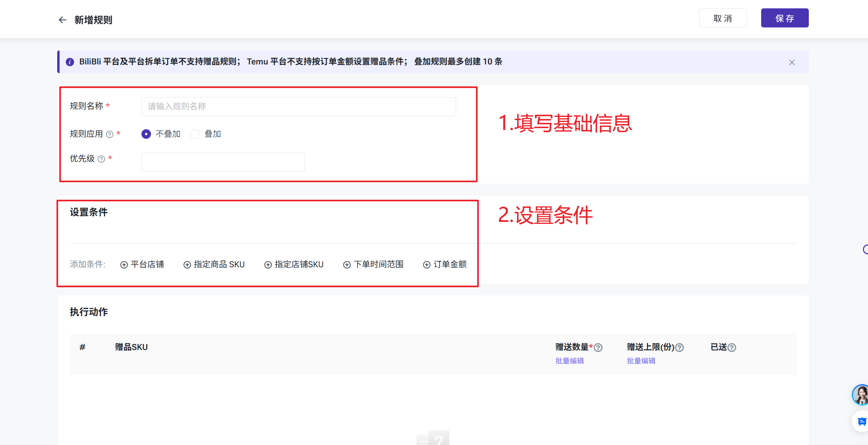Add 平台店铺 condition
Screen dimensions: 868x445
point(142,264)
